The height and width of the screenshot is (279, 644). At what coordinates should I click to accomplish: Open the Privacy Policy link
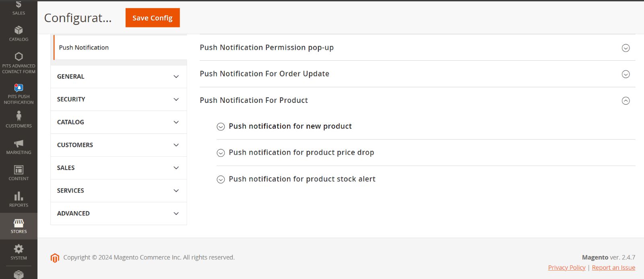(567, 267)
